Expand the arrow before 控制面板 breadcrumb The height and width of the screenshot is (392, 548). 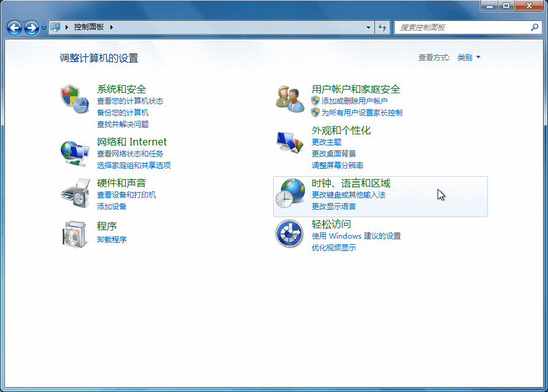pos(67,27)
